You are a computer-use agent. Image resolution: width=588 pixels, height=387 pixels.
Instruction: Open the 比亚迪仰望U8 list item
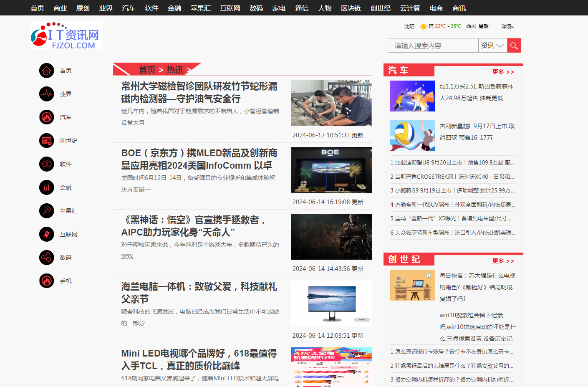coord(453,162)
